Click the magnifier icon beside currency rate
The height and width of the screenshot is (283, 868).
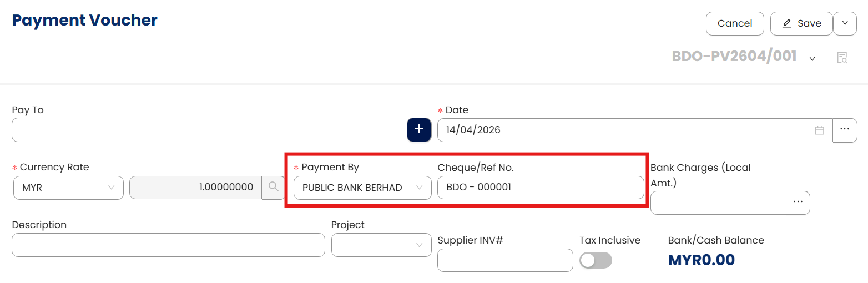(x=273, y=187)
